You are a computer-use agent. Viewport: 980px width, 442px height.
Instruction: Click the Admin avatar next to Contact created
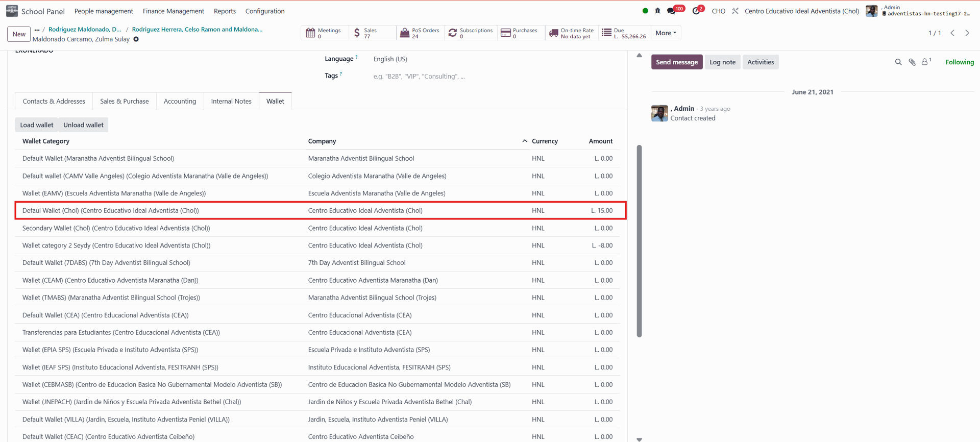point(659,113)
